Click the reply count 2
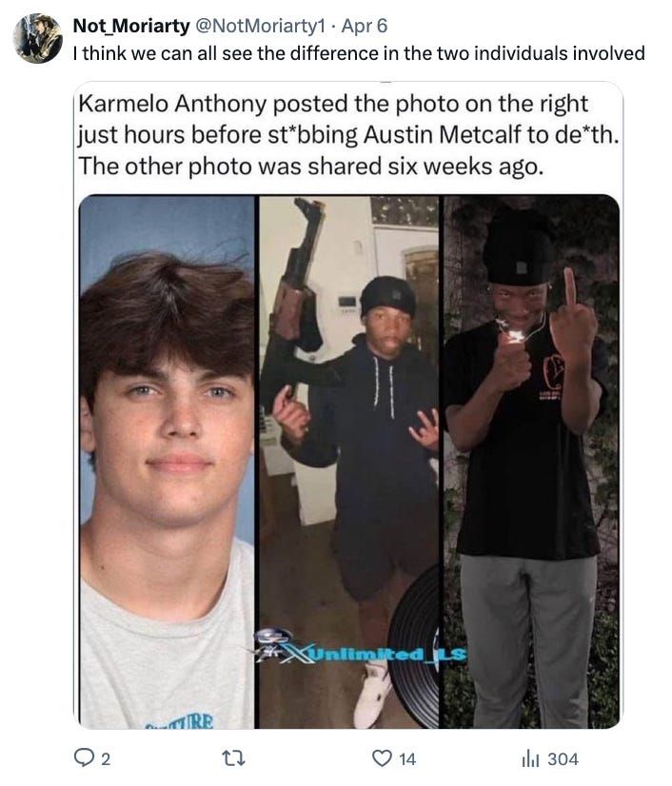 click(x=105, y=759)
